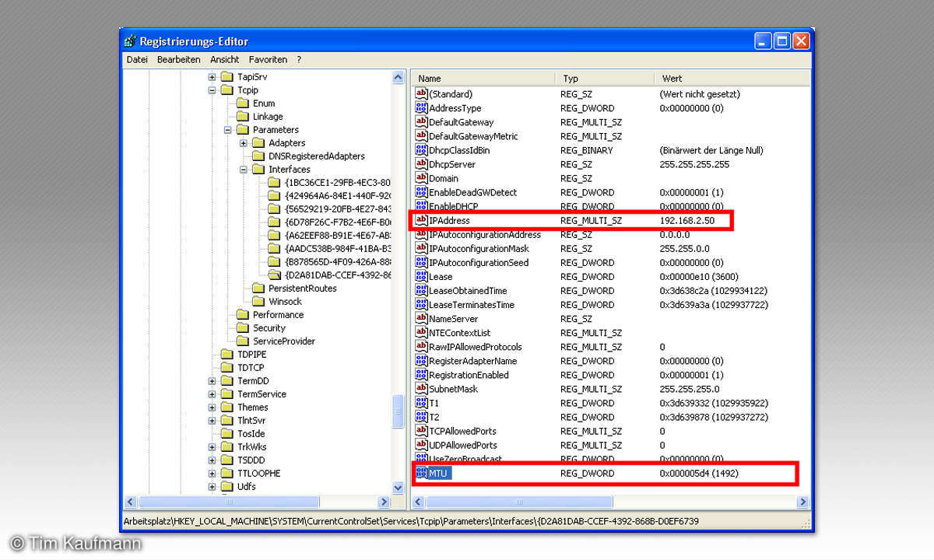
Task: Click the string icon of DhcpServer
Action: click(422, 164)
